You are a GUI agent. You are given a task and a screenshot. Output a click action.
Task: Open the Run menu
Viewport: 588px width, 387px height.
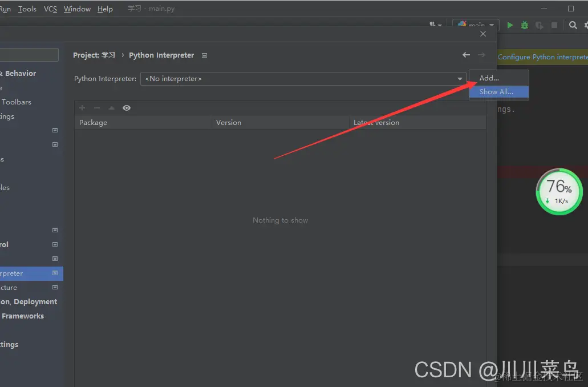[5, 9]
